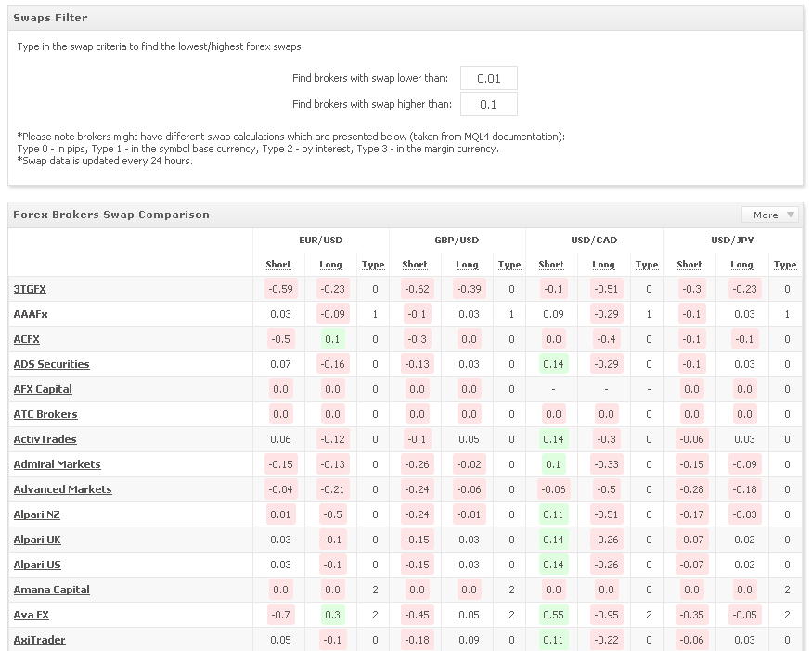The width and height of the screenshot is (812, 651).
Task: Click the GBP/USD column group heading
Action: (457, 240)
